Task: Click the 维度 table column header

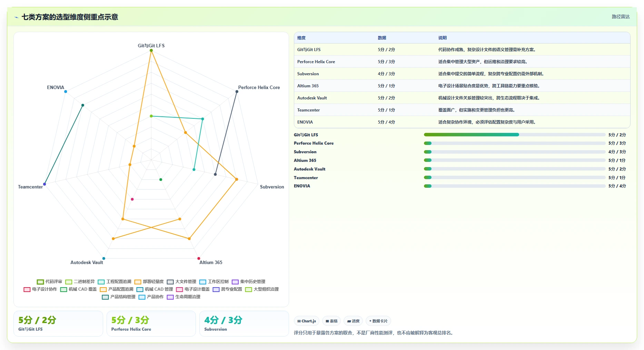Action: click(301, 38)
